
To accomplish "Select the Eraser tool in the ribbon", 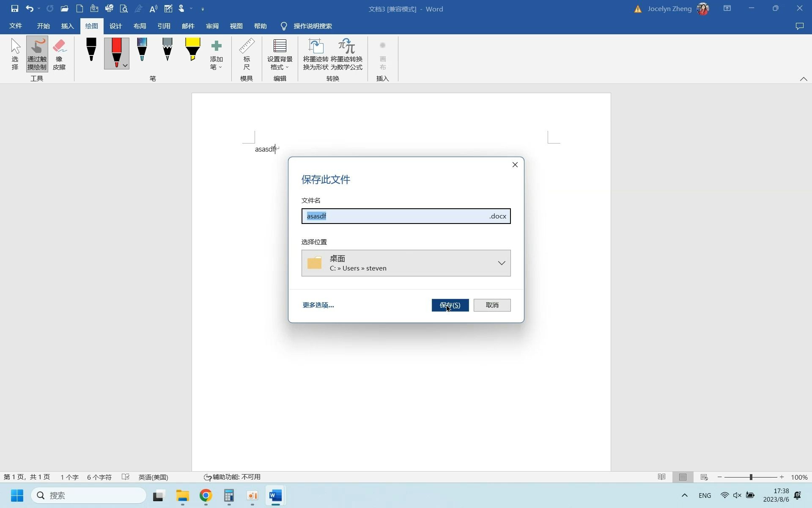I will tap(59, 54).
